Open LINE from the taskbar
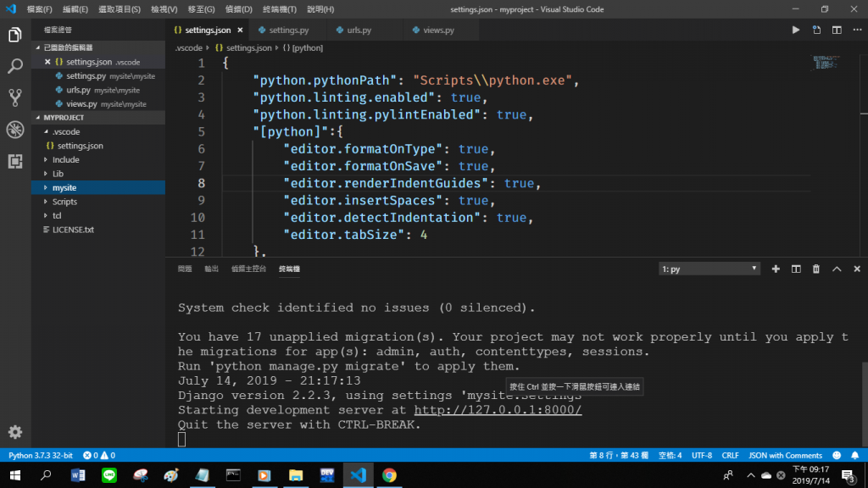The width and height of the screenshot is (868, 488). pyautogui.click(x=109, y=475)
